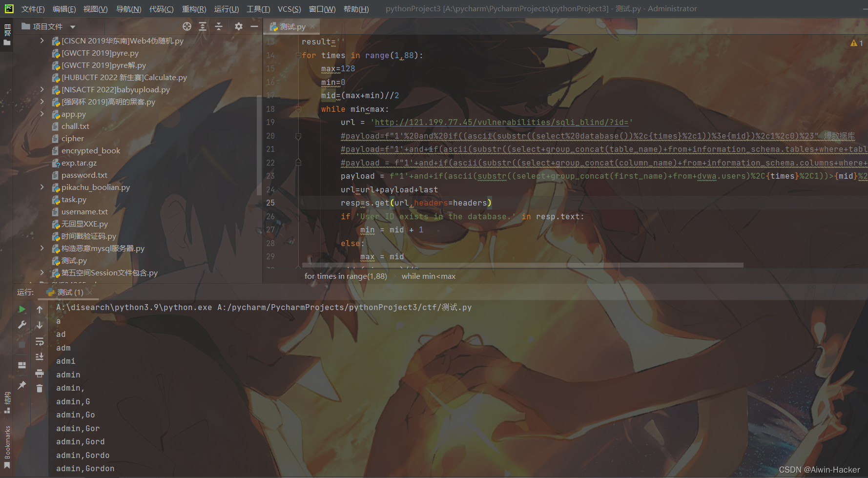868x478 pixels.
Task: Open project panel settings gear
Action: coord(238,26)
